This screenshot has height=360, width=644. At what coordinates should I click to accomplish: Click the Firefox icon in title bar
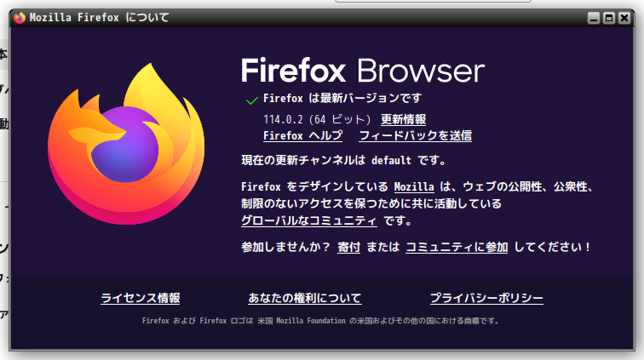(20, 18)
